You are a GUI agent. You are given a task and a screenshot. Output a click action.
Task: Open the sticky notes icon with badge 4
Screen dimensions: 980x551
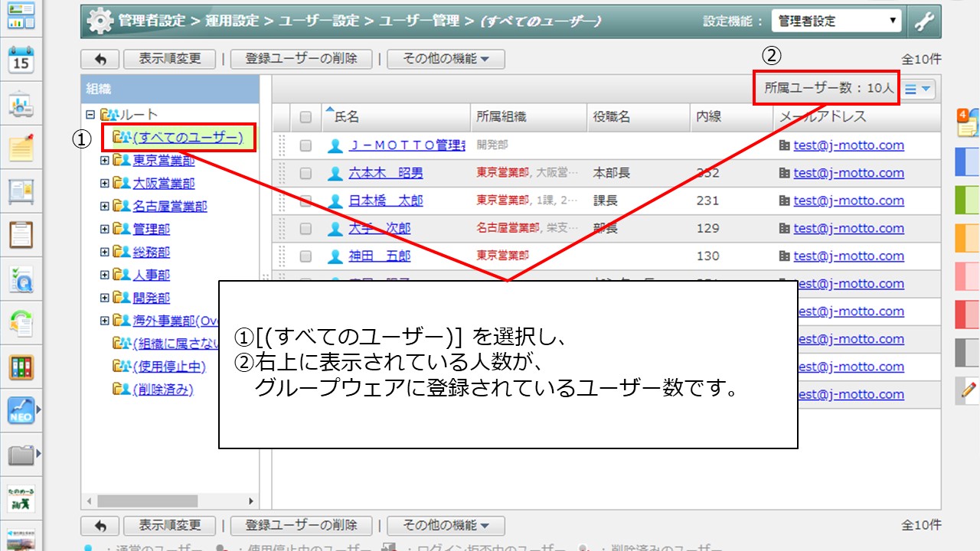pos(968,123)
